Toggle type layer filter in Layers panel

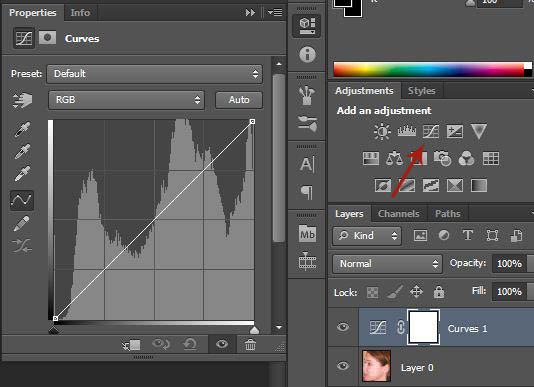coord(468,235)
